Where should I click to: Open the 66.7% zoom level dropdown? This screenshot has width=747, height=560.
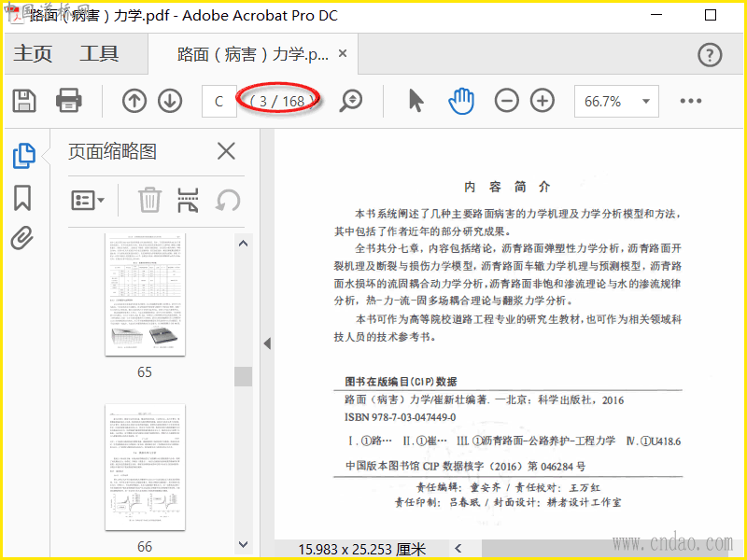coord(616,101)
